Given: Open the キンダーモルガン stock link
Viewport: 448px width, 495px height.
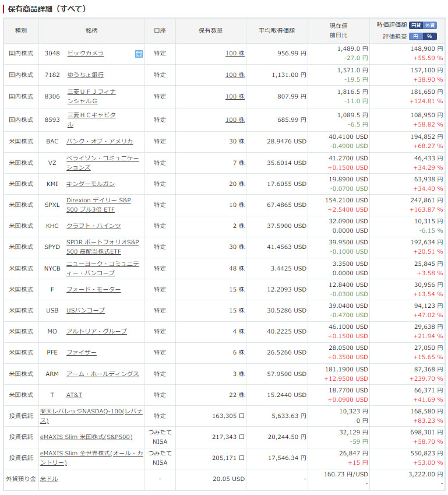Looking at the screenshot, I should click(x=90, y=184).
